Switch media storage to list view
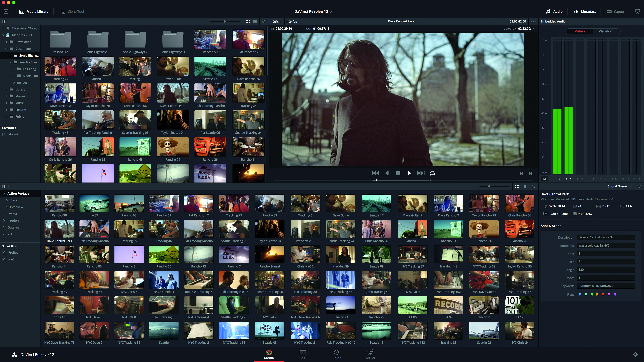Screen dimensions: 644x362 [x=255, y=21]
